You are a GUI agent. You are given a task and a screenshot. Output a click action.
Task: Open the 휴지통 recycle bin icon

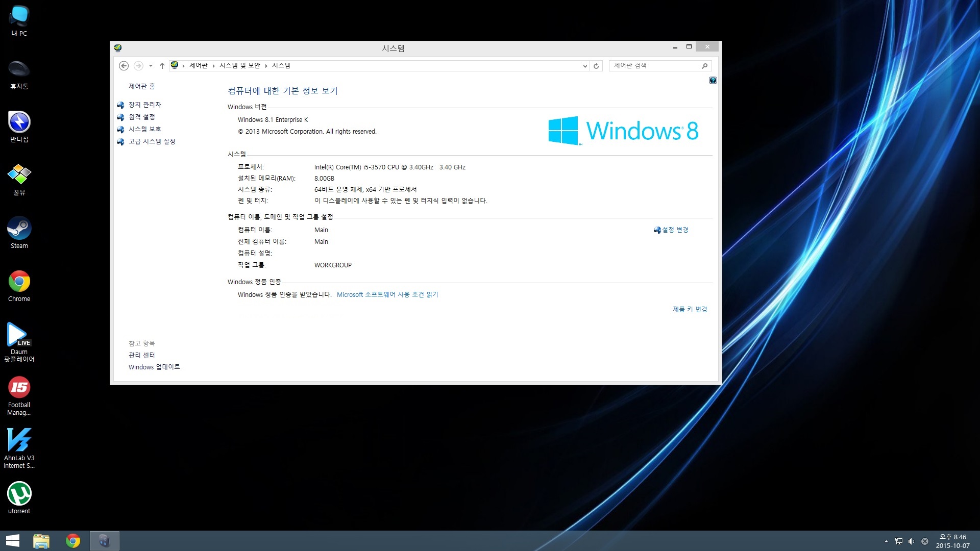coord(19,74)
